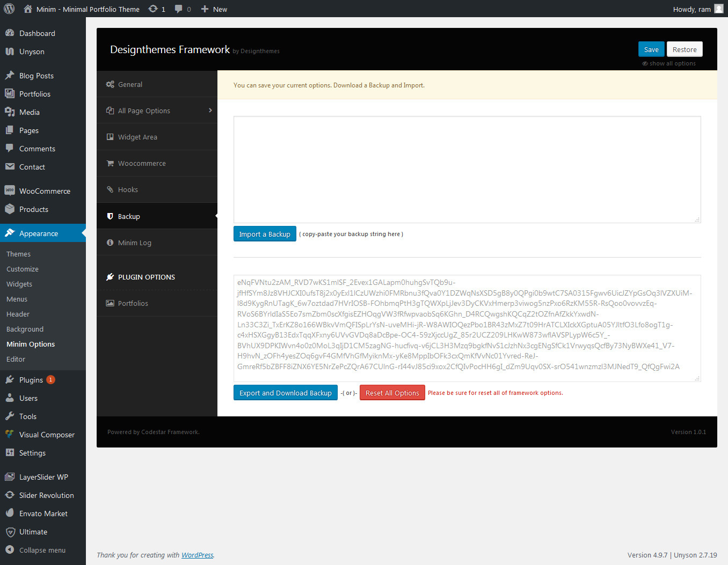Image resolution: width=728 pixels, height=565 pixels.
Task: Expand the All Page Options arrow
Action: (x=210, y=110)
